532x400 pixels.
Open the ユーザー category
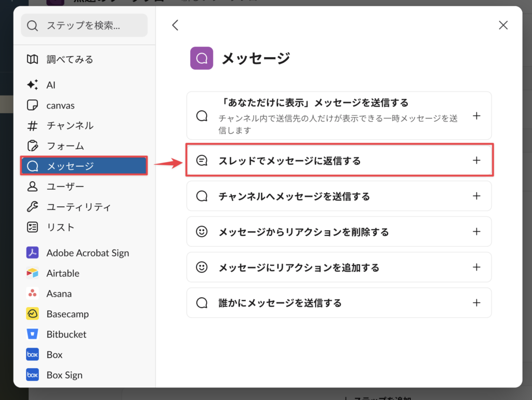65,186
